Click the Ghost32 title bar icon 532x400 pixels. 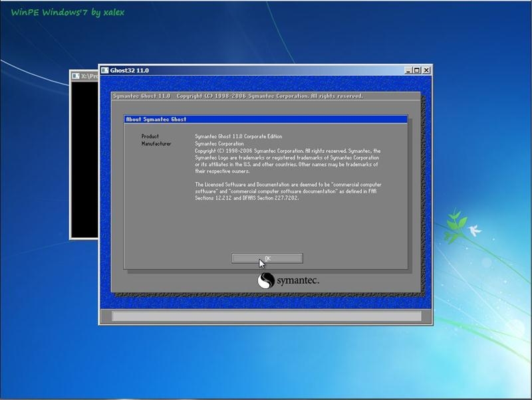click(x=105, y=70)
